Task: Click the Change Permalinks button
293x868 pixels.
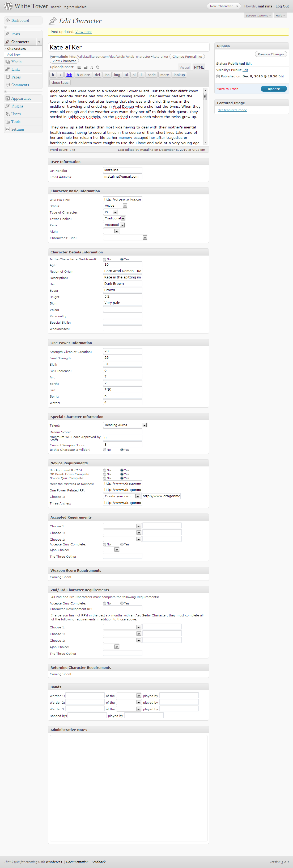Action: click(187, 57)
